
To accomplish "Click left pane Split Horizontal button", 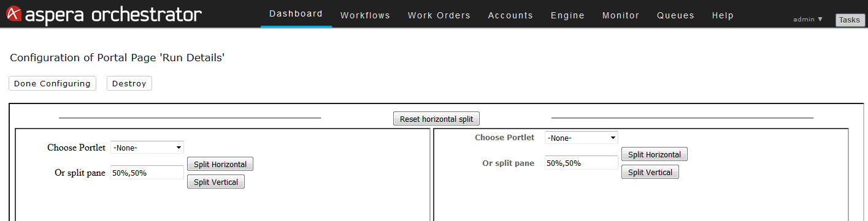I will click(x=220, y=164).
